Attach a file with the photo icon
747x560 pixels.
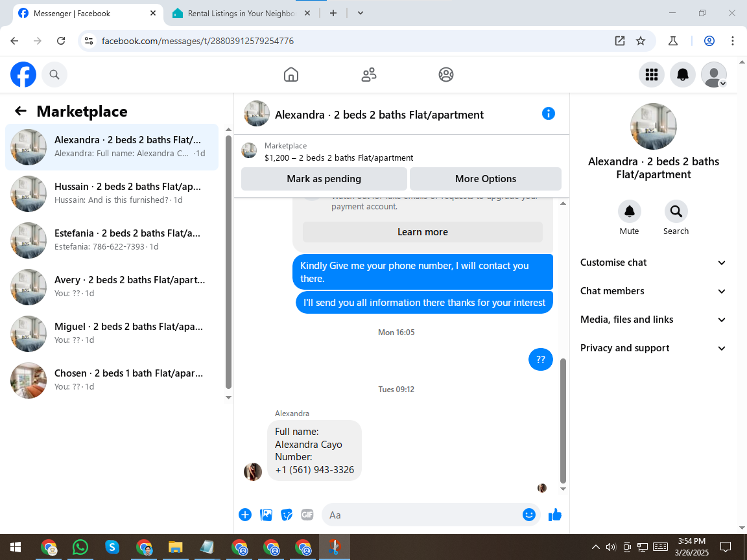click(266, 515)
